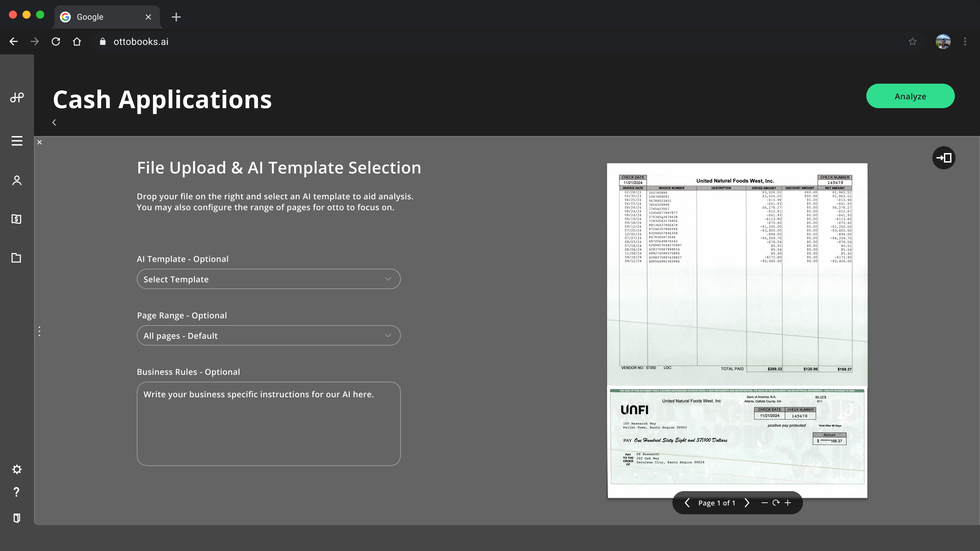Open settings gear in sidebar

click(17, 469)
